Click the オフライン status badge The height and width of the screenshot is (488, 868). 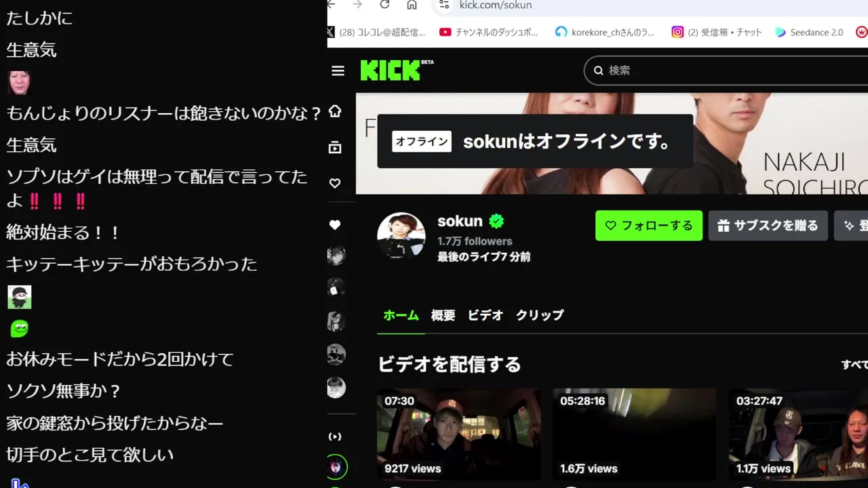(422, 142)
